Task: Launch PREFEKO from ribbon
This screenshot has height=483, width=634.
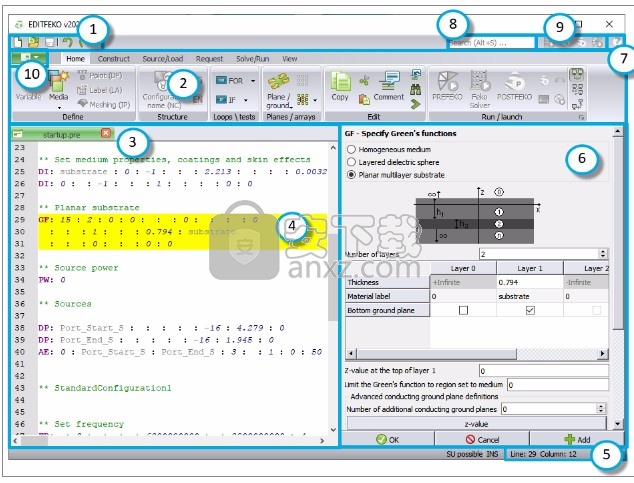Action: tap(447, 86)
